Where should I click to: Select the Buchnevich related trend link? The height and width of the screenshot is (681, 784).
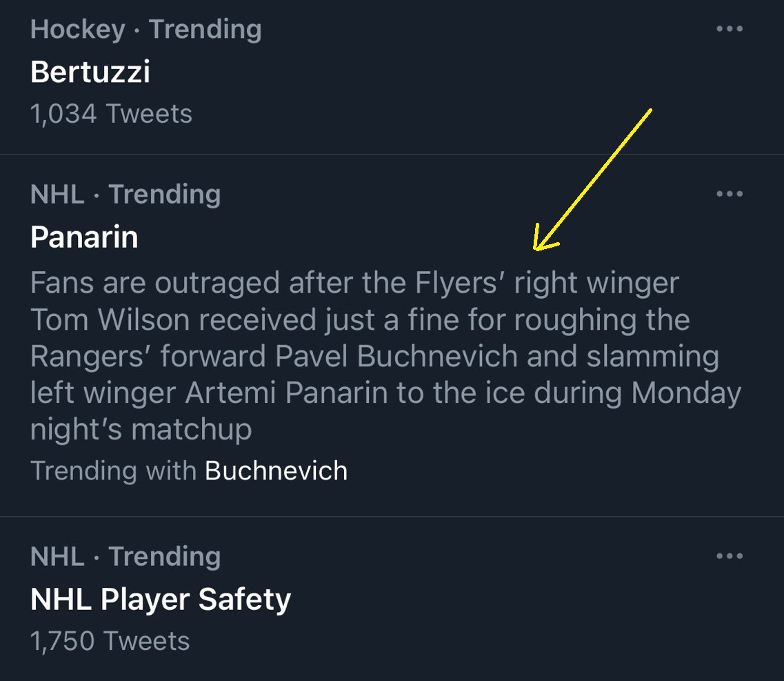(x=276, y=471)
